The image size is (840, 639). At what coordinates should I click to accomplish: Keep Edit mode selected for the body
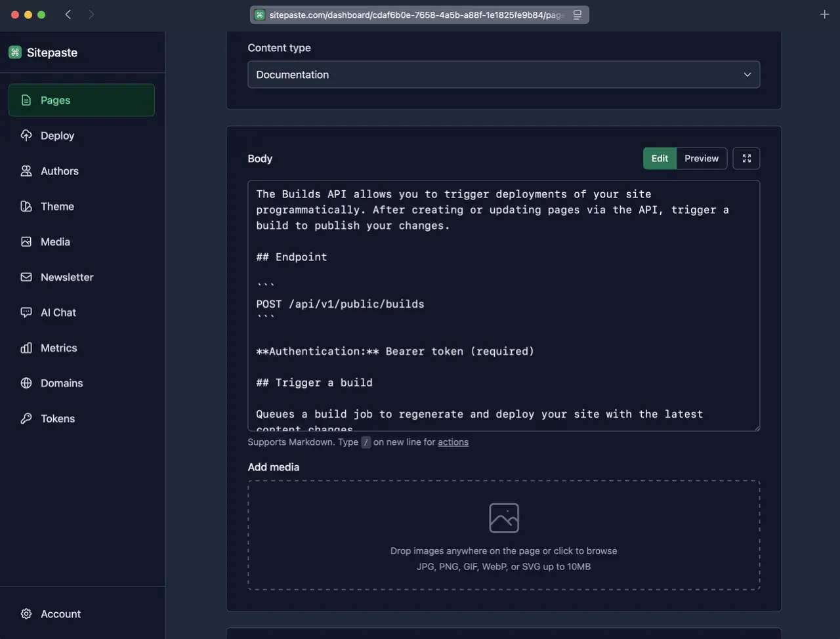coord(660,158)
